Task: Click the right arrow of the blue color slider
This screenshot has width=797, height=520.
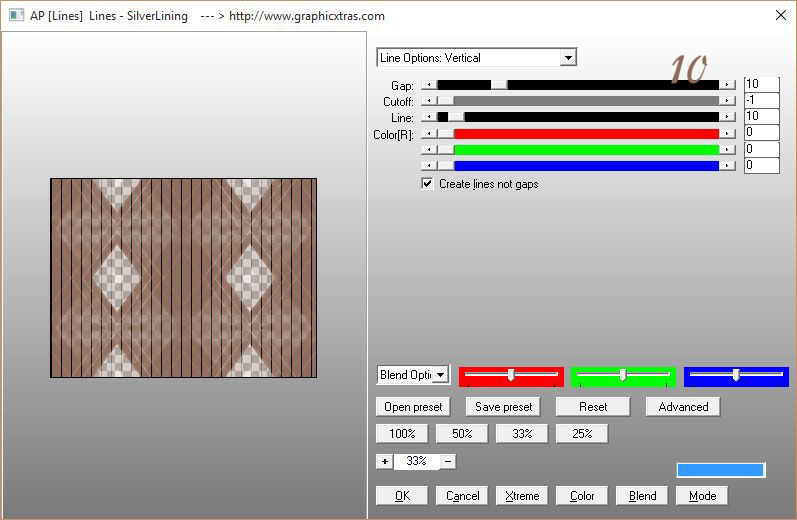Action: pos(727,166)
